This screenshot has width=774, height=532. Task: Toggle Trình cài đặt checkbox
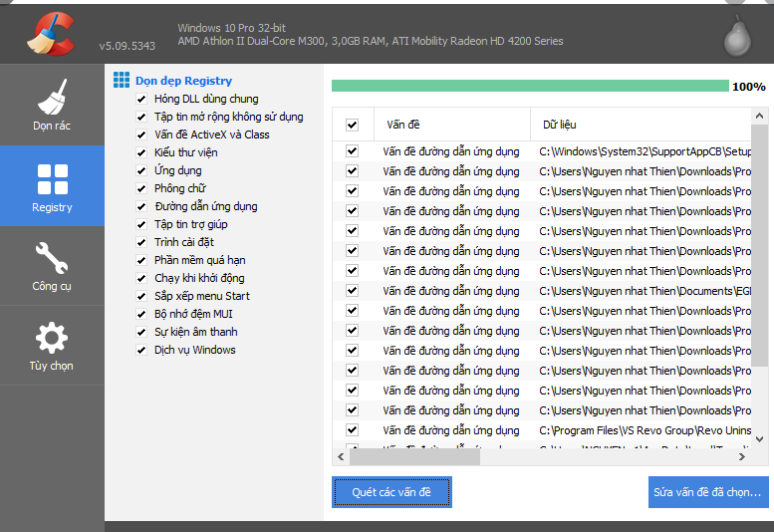[141, 242]
